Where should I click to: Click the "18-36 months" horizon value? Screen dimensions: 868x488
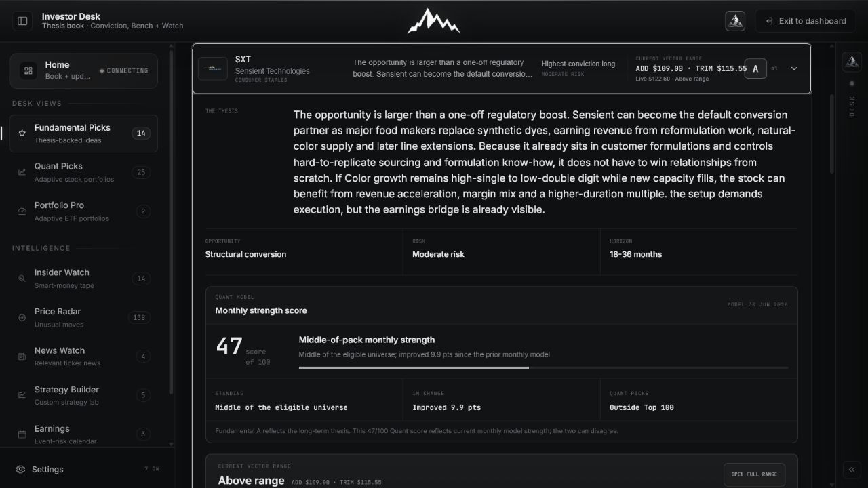pos(635,254)
